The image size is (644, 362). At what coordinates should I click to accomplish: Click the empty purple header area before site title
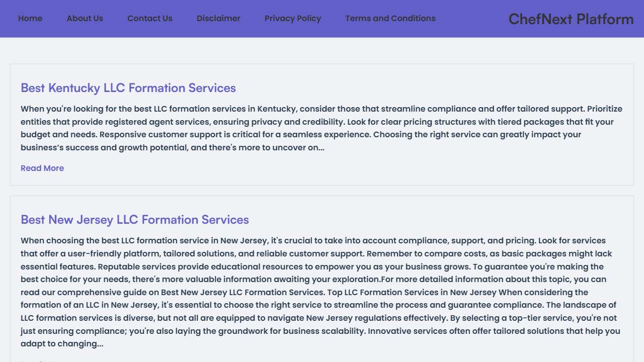pyautogui.click(x=472, y=19)
